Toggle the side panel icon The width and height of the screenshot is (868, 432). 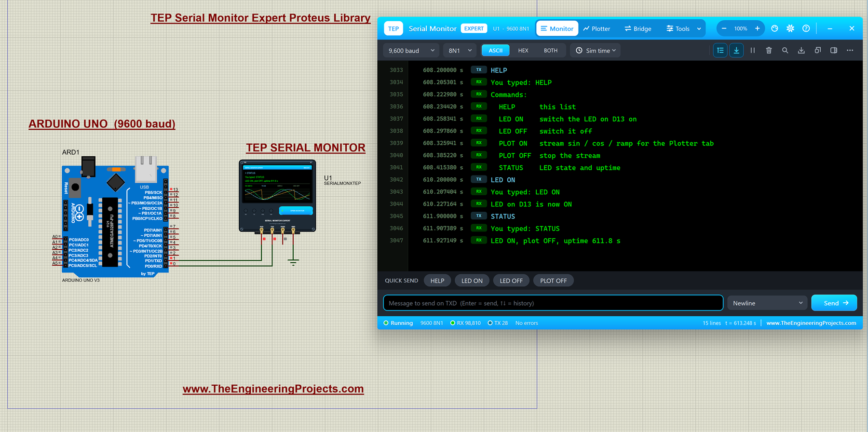click(834, 50)
